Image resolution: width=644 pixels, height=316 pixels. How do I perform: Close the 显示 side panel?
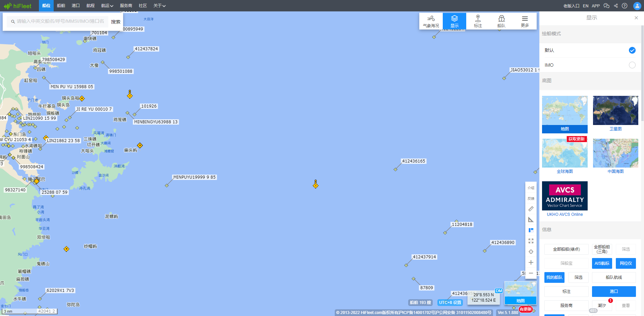pyautogui.click(x=636, y=18)
